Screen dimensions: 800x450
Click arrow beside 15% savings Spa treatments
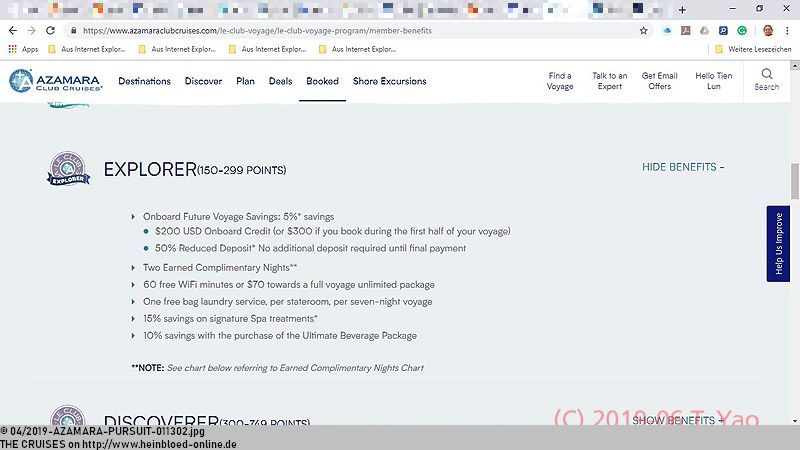(x=133, y=319)
